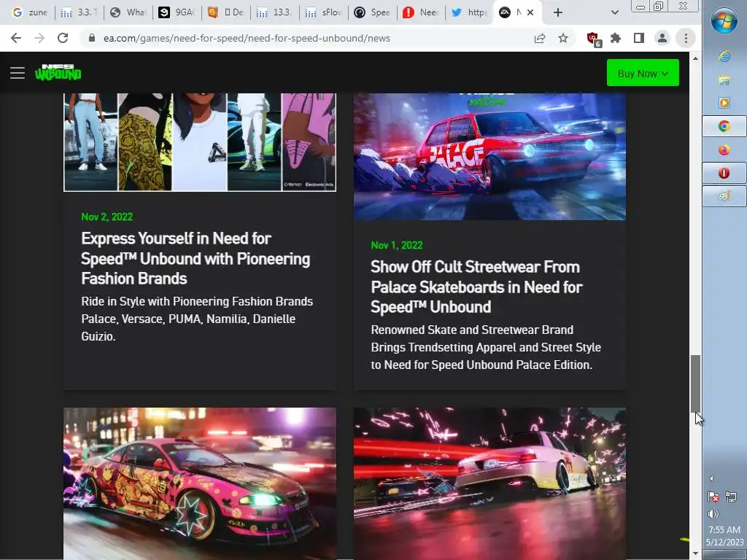
Task: Expand the Buy Now dropdown
Action: coord(643,73)
